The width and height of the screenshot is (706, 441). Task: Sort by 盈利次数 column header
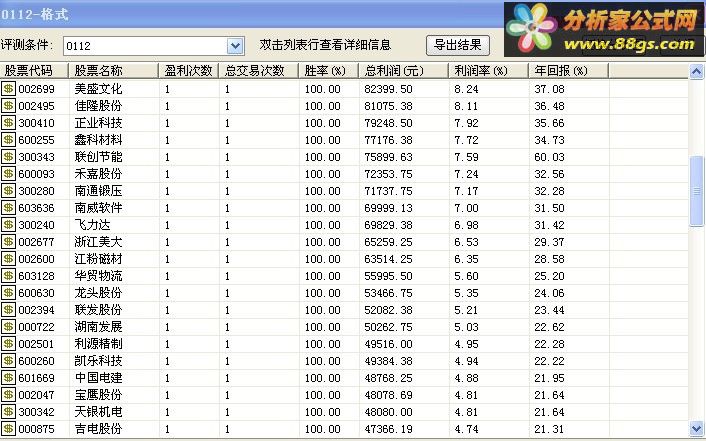point(189,71)
